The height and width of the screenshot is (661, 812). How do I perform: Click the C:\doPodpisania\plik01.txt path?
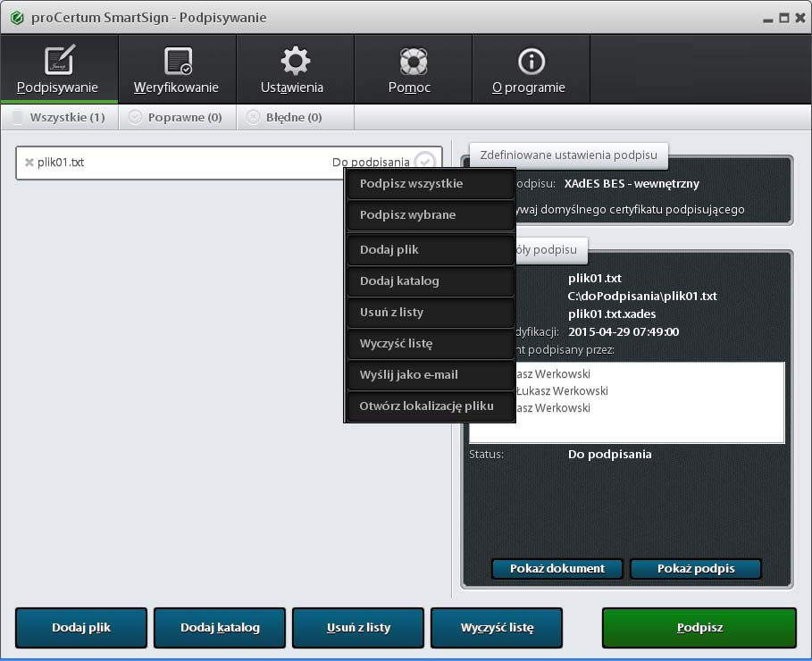[x=642, y=297]
